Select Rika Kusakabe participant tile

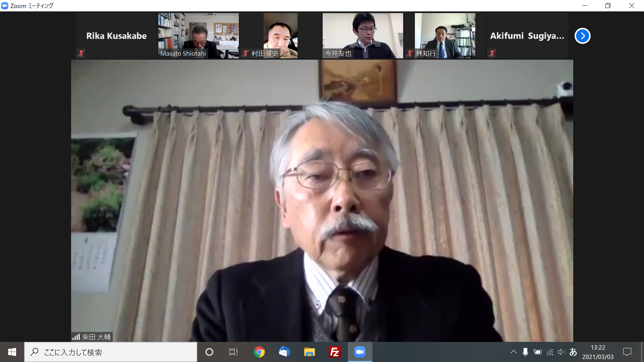tap(116, 36)
